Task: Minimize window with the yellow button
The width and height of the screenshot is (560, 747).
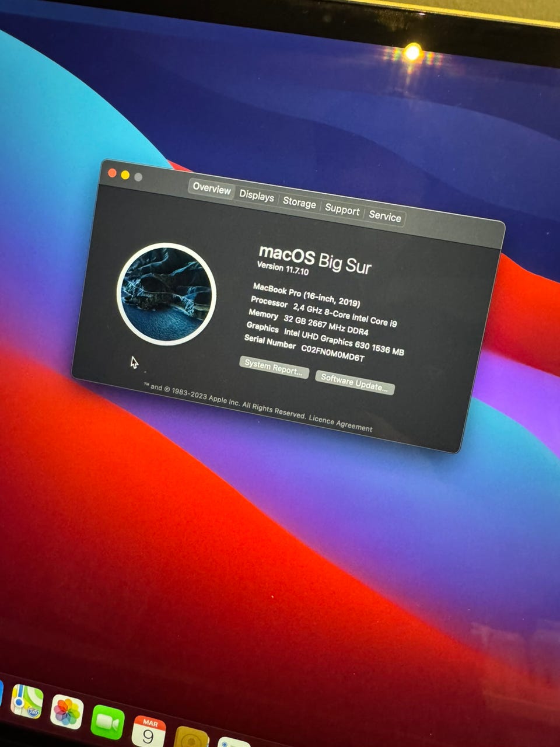Action: (125, 174)
